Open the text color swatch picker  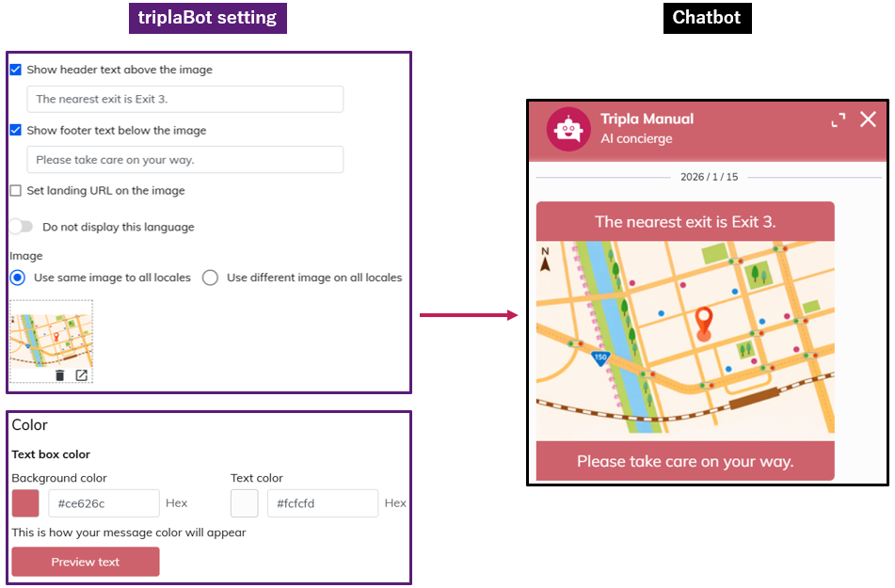(245, 503)
